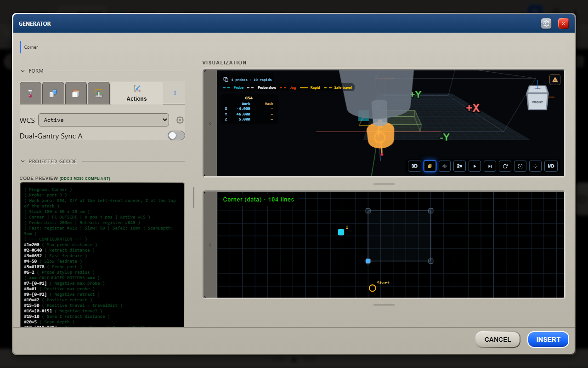The image size is (588, 368).
Task: Click the code preview text area
Action: [x=102, y=255]
